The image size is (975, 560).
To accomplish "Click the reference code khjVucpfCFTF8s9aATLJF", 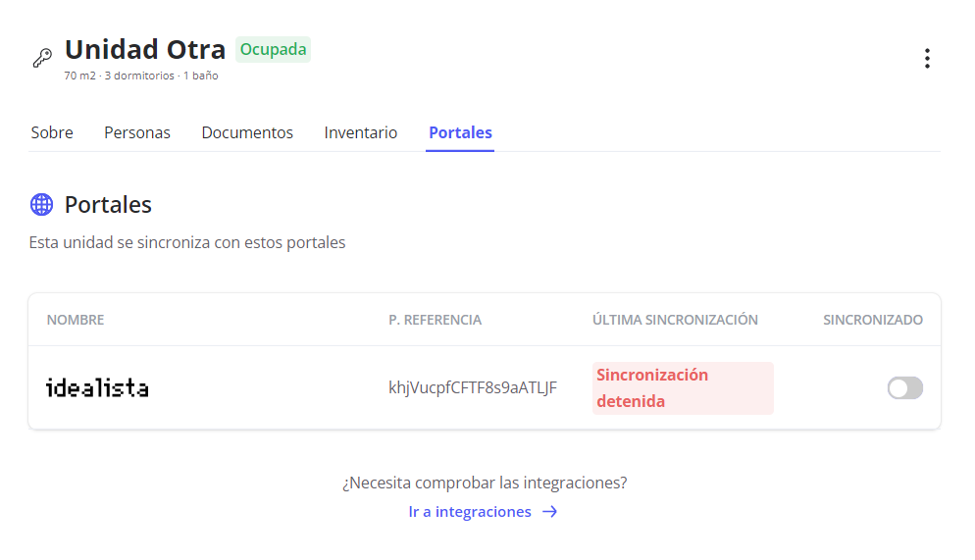I will click(473, 388).
